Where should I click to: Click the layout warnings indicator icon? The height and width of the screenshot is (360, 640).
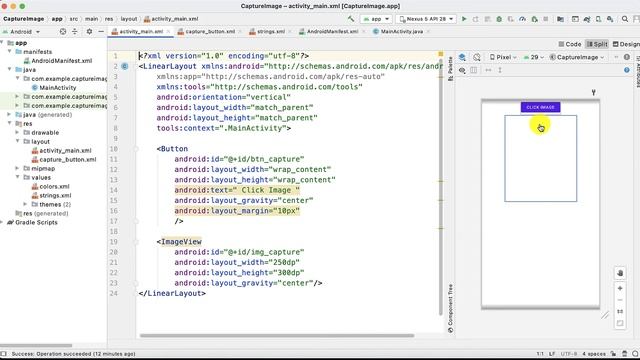point(627,57)
